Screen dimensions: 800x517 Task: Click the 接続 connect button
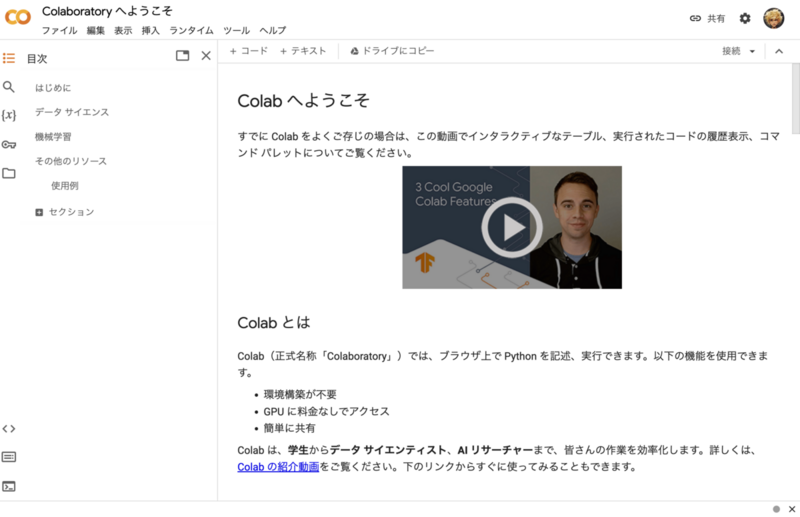[x=731, y=51]
